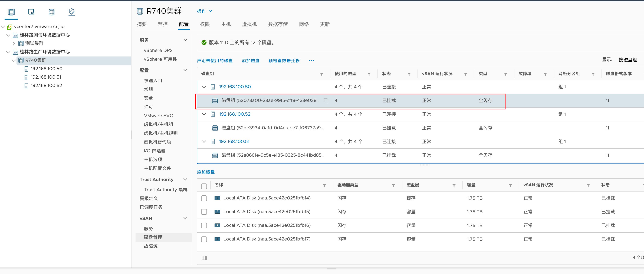Collapse the 192.168.100.52 disk group row
The width and height of the screenshot is (644, 274).
coord(204,114)
